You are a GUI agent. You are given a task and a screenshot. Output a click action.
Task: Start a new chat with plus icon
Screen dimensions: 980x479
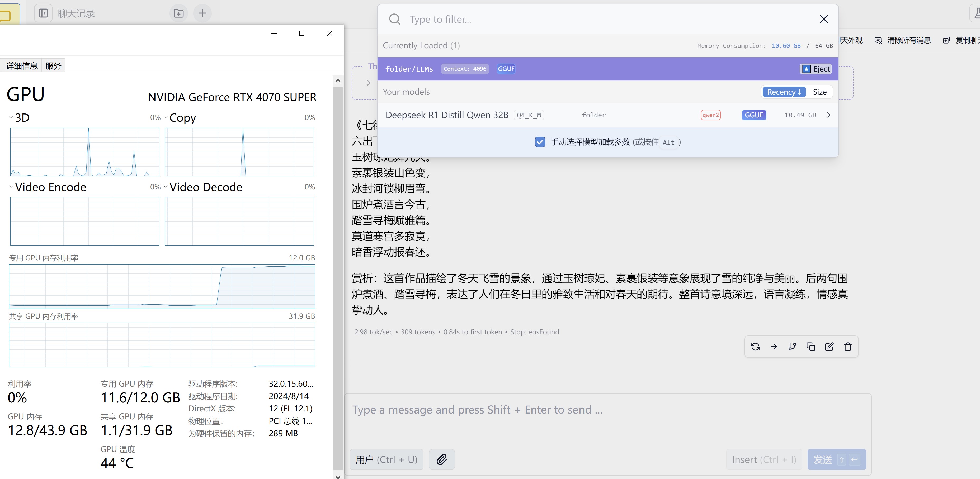[202, 13]
